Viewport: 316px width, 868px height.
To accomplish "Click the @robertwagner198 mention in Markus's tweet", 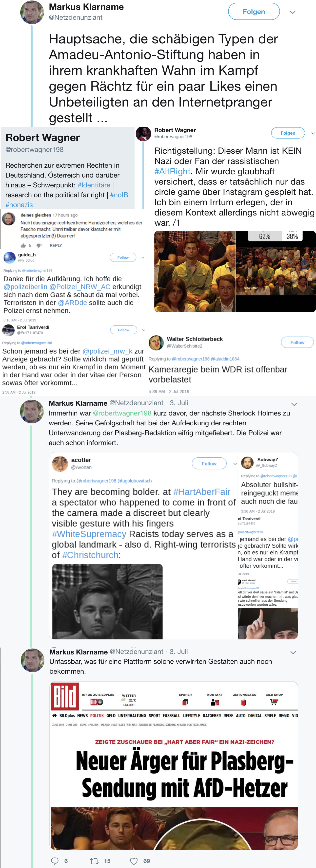I will click(x=122, y=413).
